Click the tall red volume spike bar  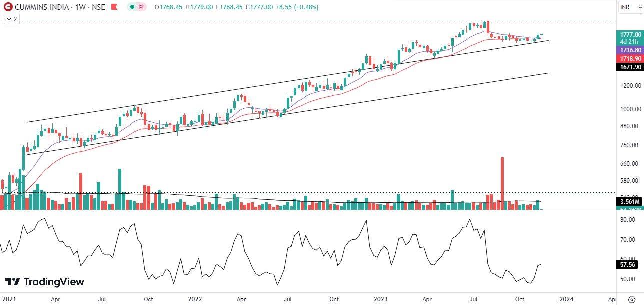click(x=502, y=183)
